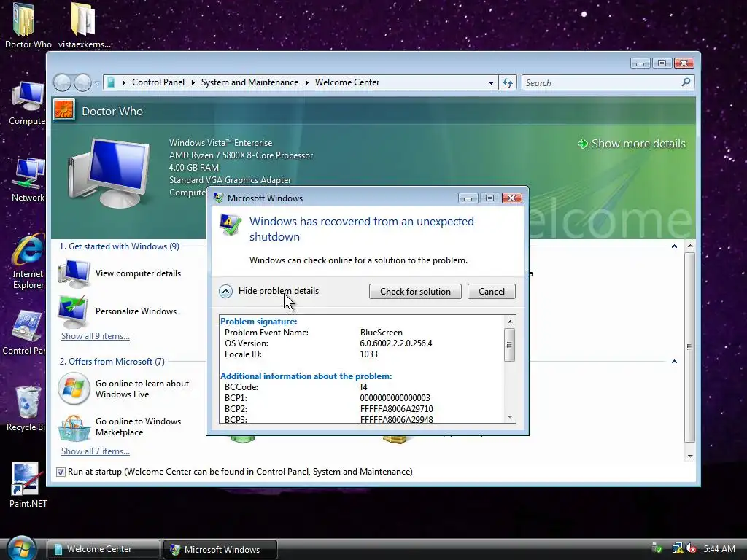The height and width of the screenshot is (560, 747).
Task: Open the address bar history dropdown
Action: [x=491, y=83]
